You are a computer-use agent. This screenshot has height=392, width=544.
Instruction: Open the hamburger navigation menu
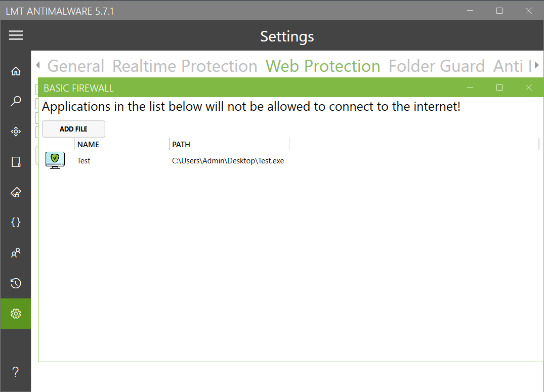[16, 35]
